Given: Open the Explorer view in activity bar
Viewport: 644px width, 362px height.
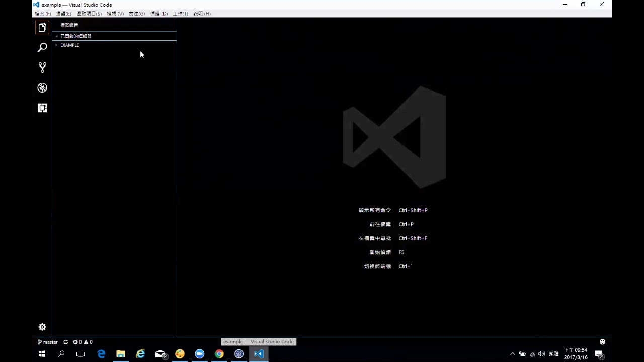Looking at the screenshot, I should point(42,27).
